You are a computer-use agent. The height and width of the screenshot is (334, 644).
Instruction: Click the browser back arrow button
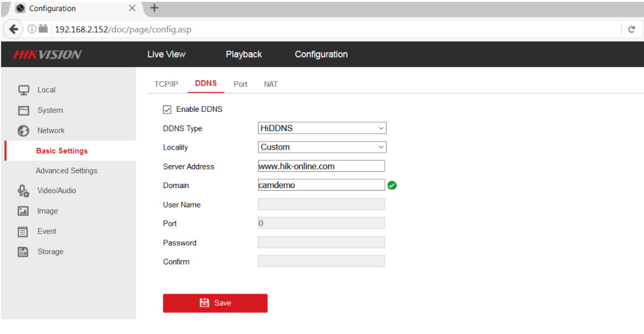[13, 29]
